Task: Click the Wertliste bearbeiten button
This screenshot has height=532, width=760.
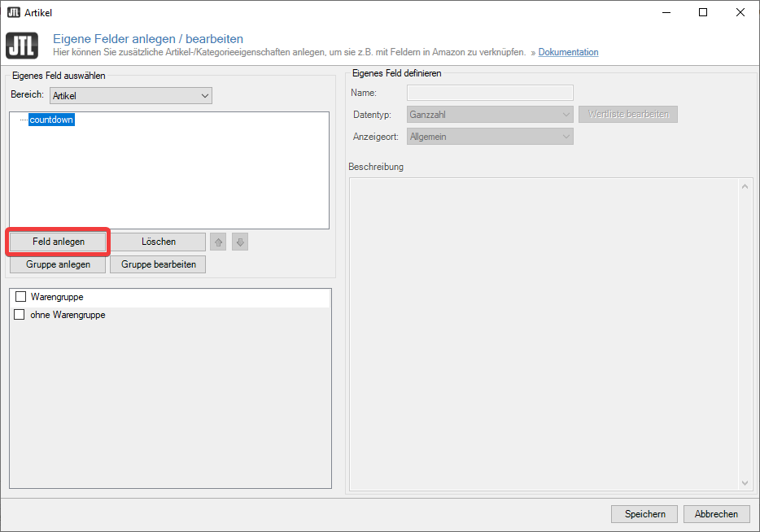Action: point(628,114)
